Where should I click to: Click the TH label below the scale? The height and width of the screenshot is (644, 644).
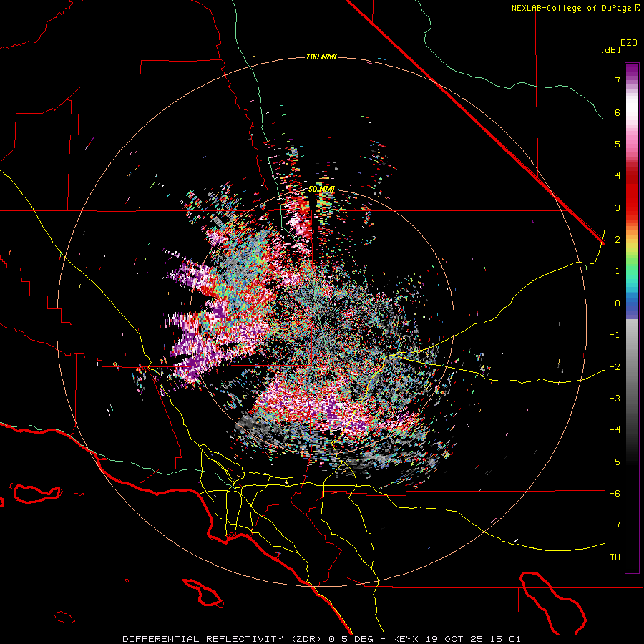tap(615, 557)
